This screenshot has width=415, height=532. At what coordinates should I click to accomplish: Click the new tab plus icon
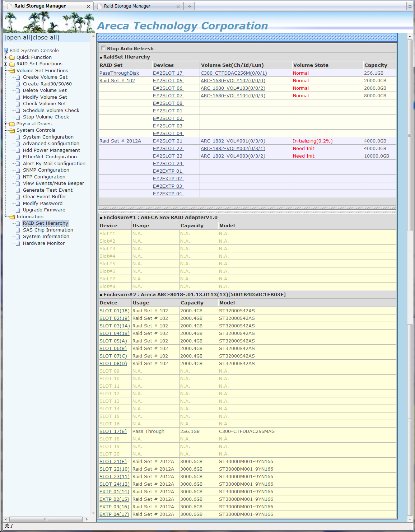(189, 6)
